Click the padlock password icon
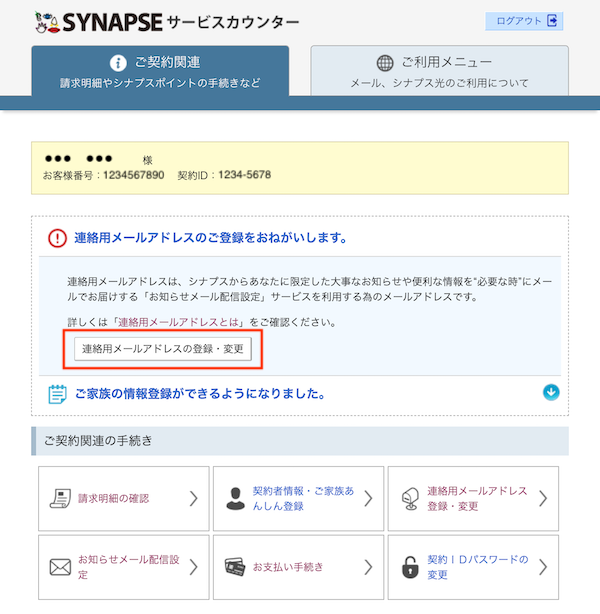Viewport: 600px width, 614px height. pos(408,567)
